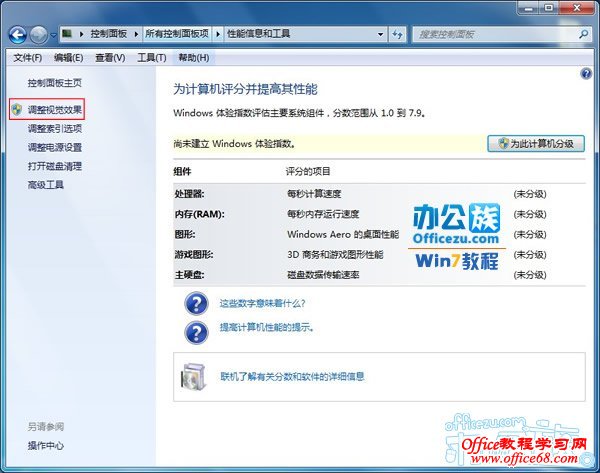The width and height of the screenshot is (600, 473).
Task: Click the Forward navigation arrow
Action: (39, 35)
